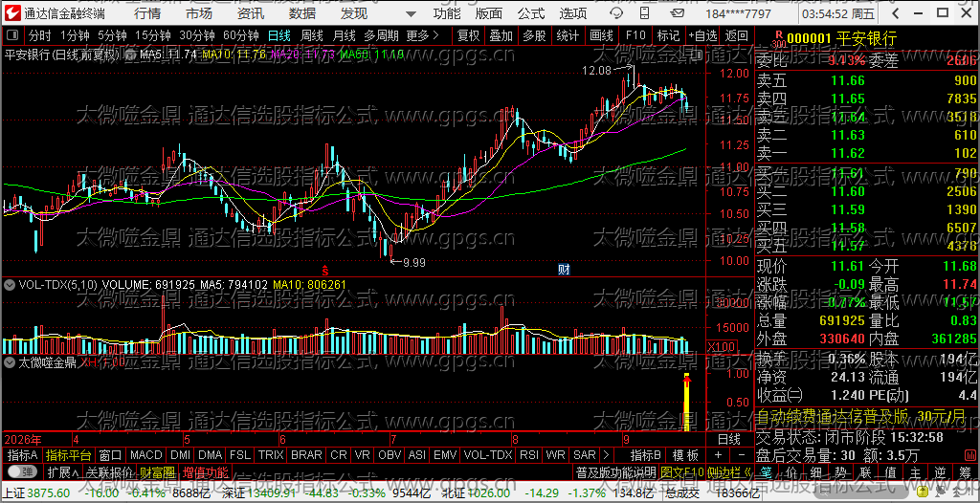Expand more indicators with the > arrow after SAR
The image size is (980, 503).
(605, 455)
